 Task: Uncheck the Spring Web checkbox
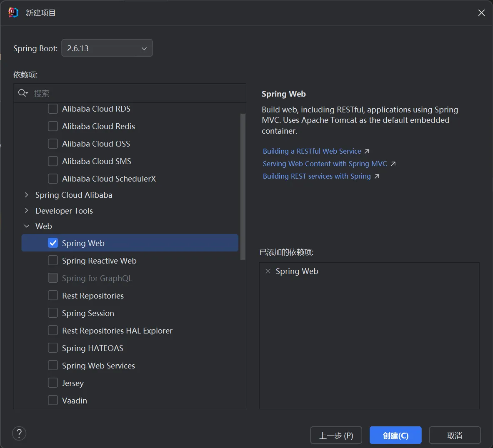[53, 243]
